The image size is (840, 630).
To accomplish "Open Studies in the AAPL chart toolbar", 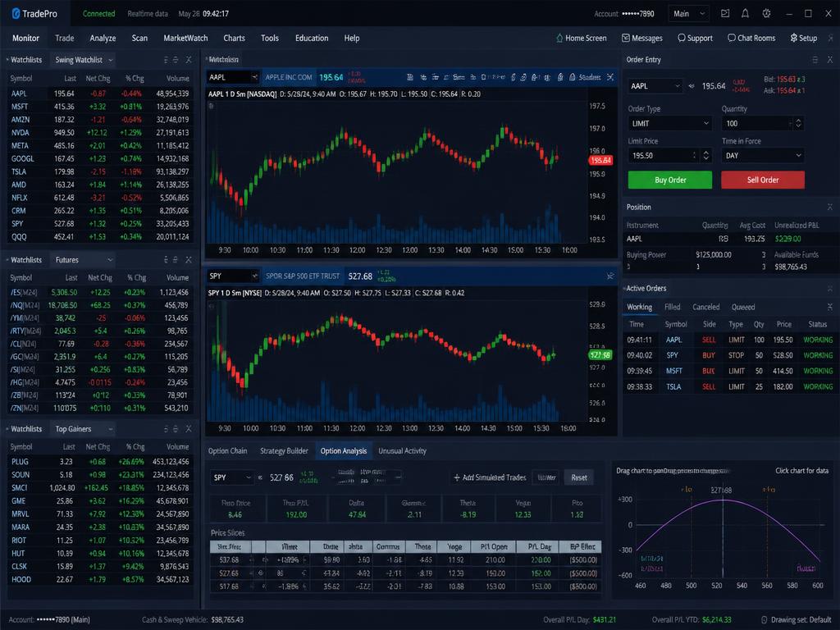I will (589, 77).
